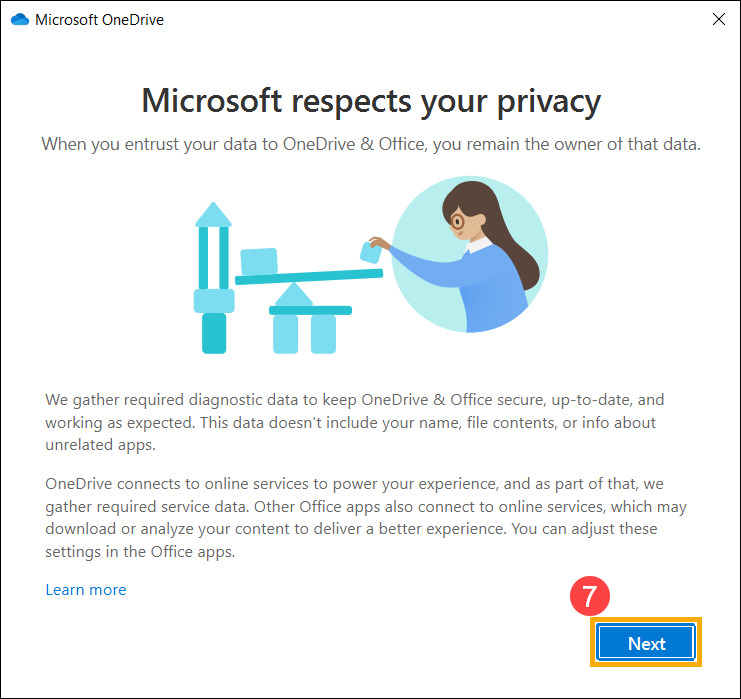Click the long tilted plank in the illustration
This screenshot has height=699, width=741.
(x=309, y=276)
